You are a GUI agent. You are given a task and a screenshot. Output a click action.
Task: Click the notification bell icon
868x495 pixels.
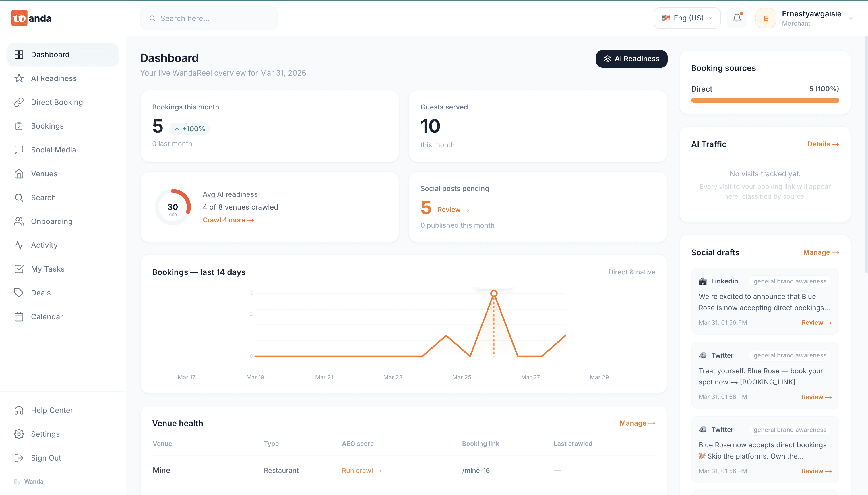click(x=737, y=18)
